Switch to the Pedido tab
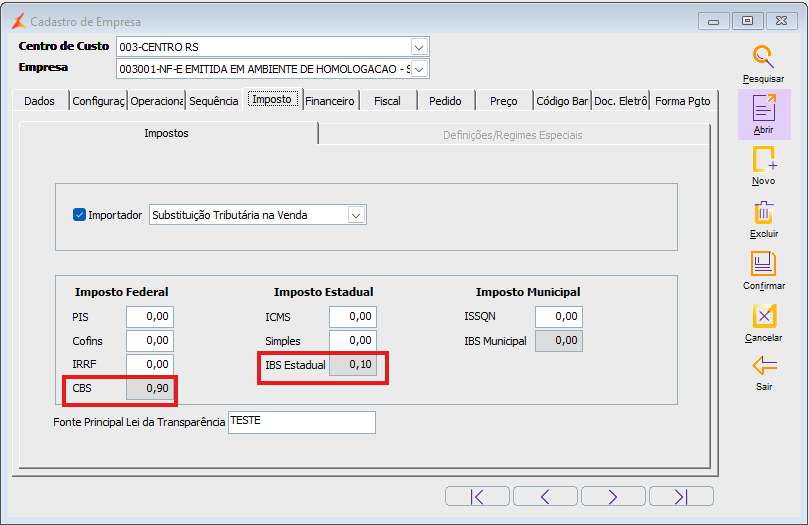Image resolution: width=809 pixels, height=525 pixels. click(445, 101)
